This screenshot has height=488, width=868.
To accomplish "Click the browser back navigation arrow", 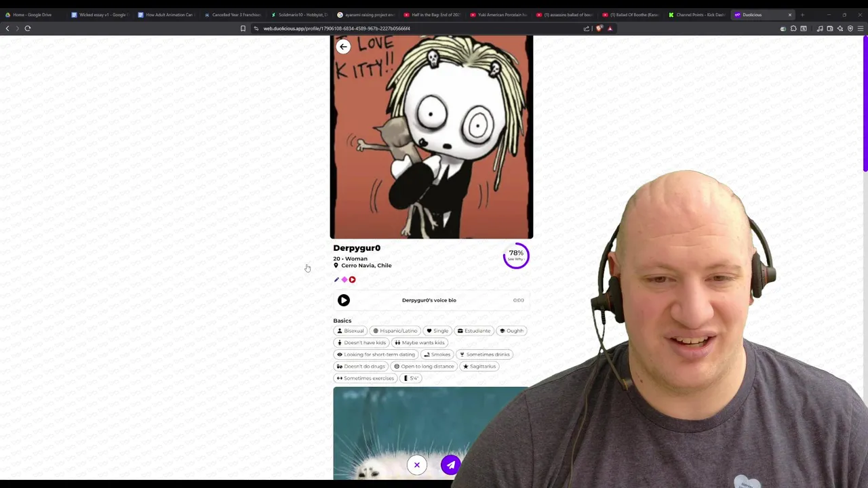I will (7, 28).
